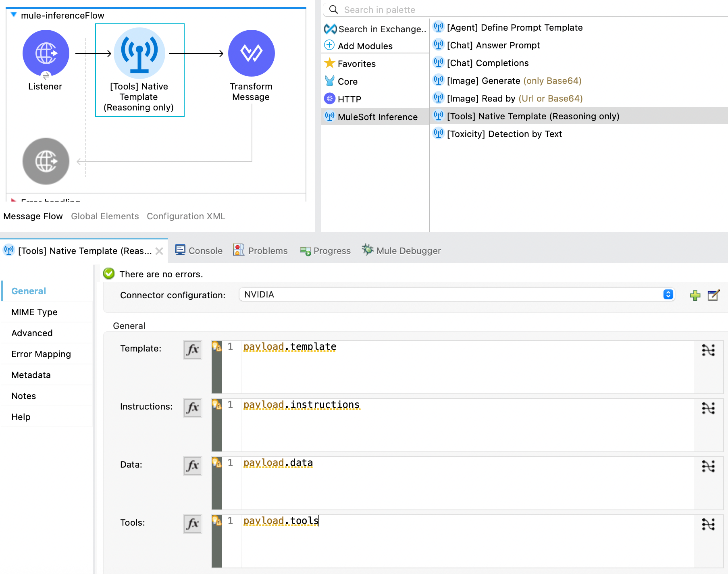This screenshot has height=574, width=728.
Task: Open the Mule Debugger tab
Action: (401, 251)
